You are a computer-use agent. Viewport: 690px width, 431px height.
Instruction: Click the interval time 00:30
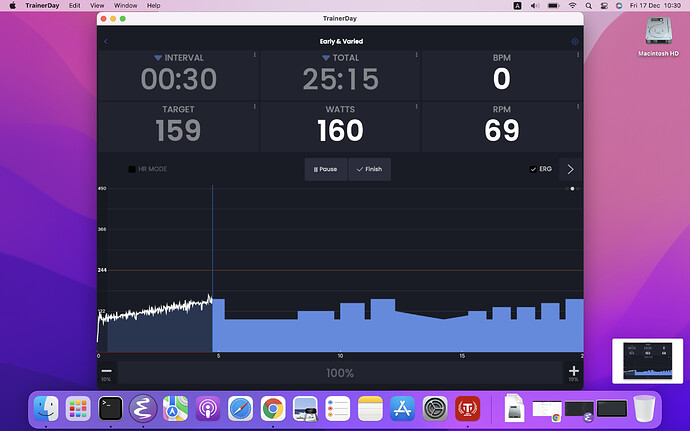tap(179, 79)
